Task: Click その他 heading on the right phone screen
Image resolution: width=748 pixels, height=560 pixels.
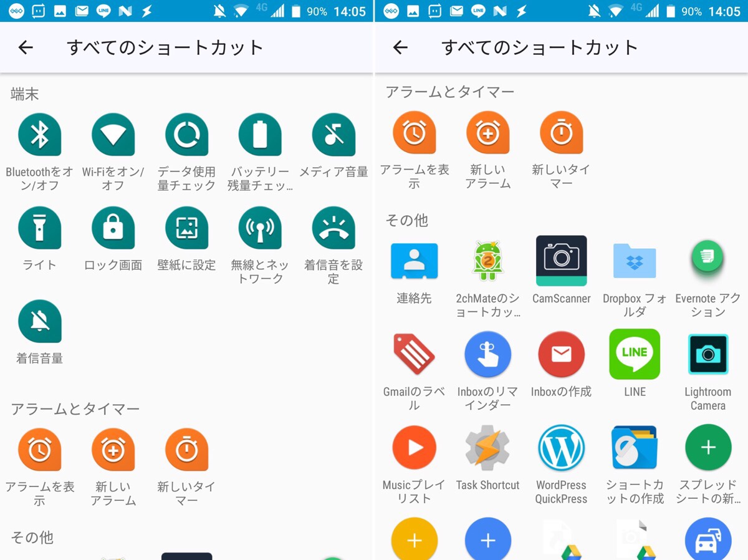Action: (x=407, y=220)
